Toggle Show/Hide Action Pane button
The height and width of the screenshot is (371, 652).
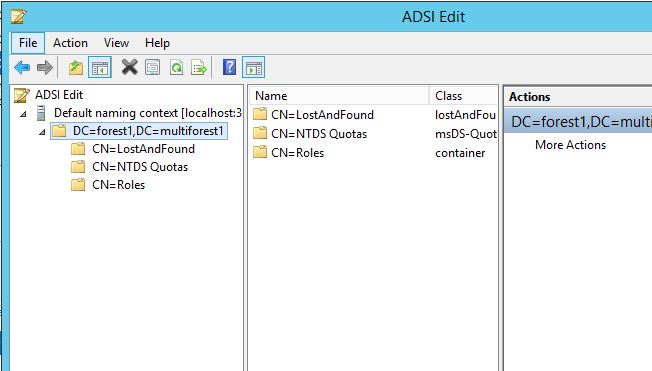click(254, 67)
